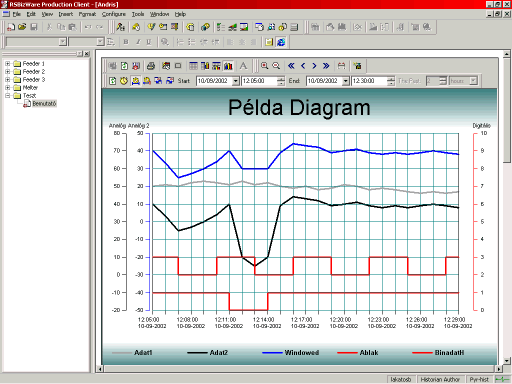Open the Tools menu
Screen dimensions: 512x384
click(x=138, y=14)
